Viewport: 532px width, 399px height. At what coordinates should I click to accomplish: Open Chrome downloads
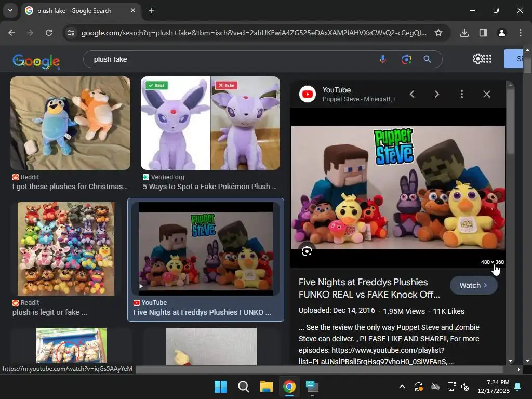pos(464,33)
